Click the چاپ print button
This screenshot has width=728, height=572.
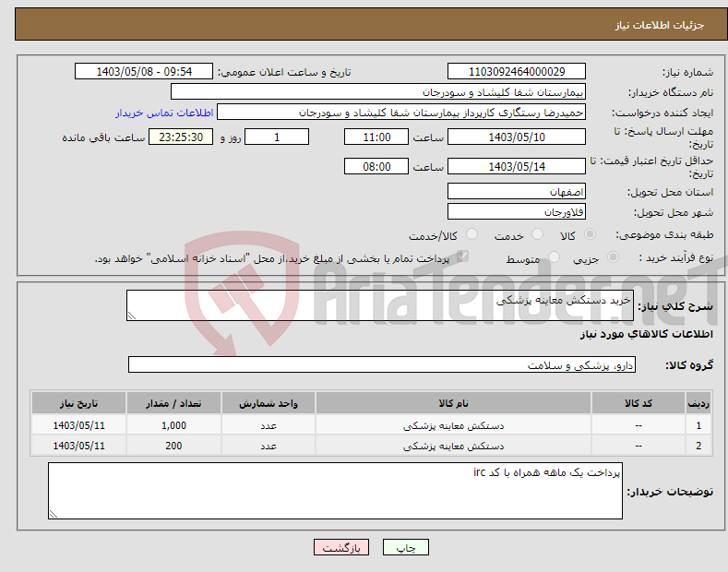(x=406, y=548)
